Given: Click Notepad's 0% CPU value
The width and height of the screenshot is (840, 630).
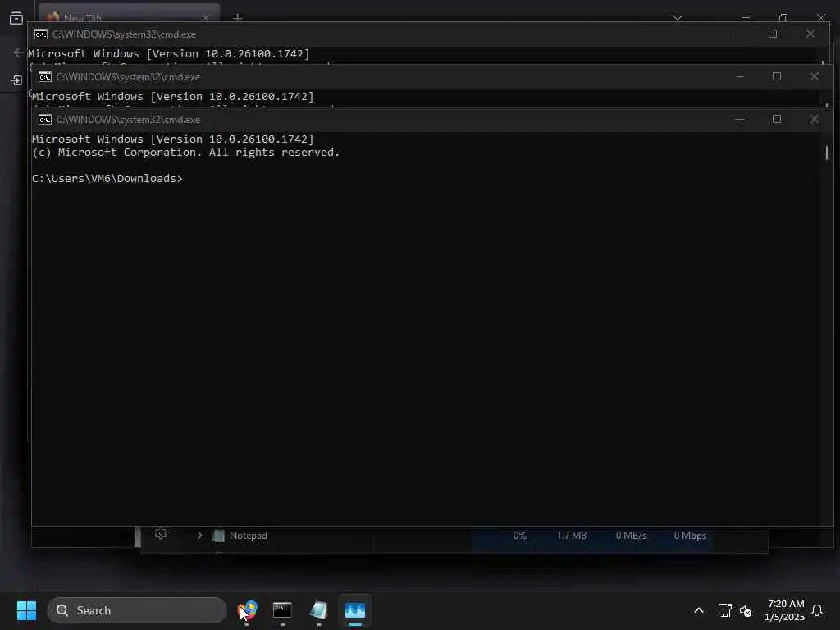Looking at the screenshot, I should (x=519, y=535).
